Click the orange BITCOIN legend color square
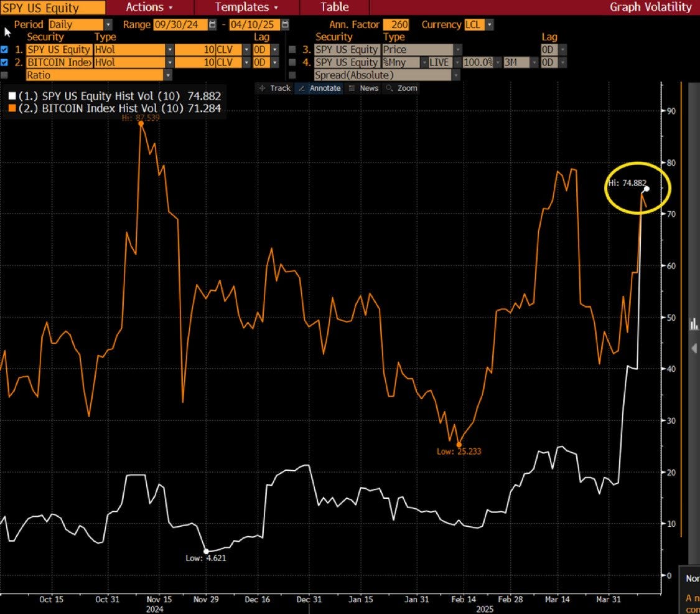Image resolution: width=700 pixels, height=614 pixels. point(12,108)
